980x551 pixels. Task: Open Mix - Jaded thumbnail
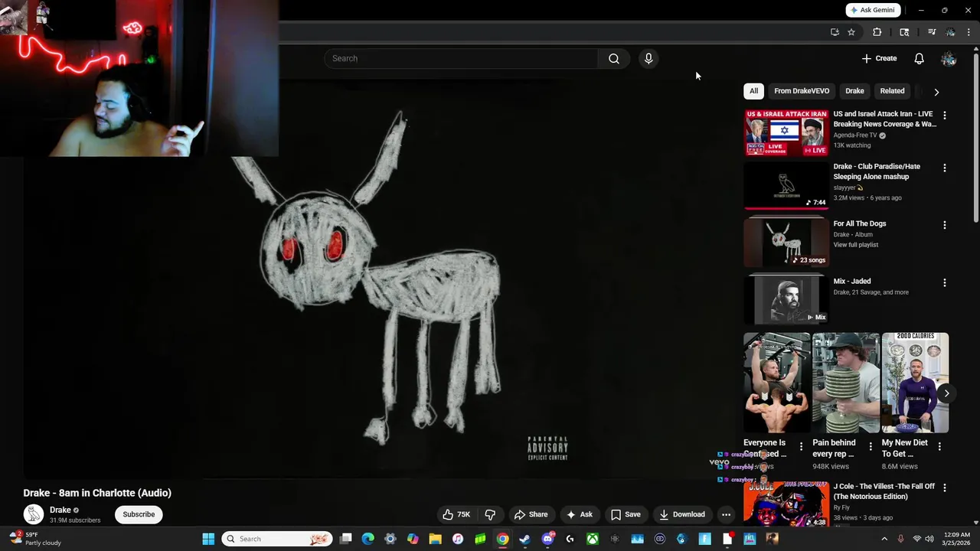(786, 300)
